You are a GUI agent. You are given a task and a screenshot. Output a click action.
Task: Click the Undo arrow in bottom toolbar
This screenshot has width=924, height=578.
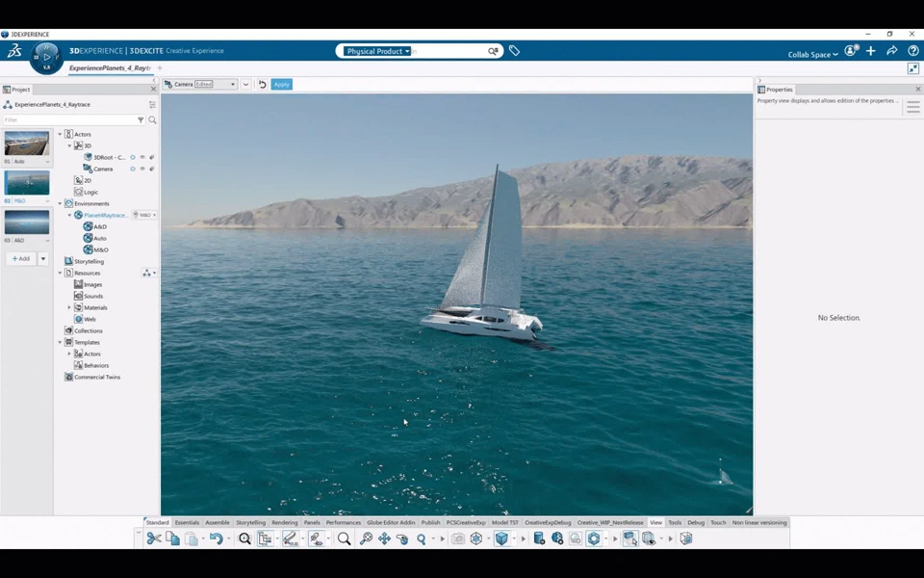point(216,539)
